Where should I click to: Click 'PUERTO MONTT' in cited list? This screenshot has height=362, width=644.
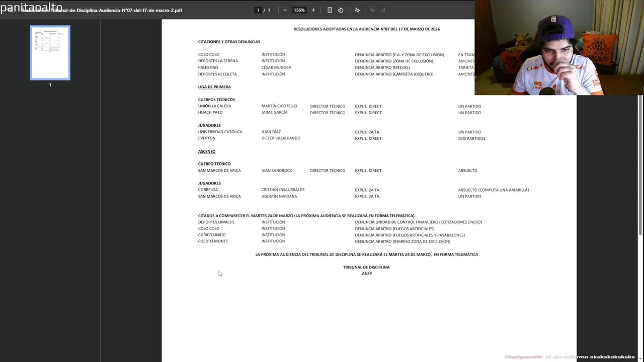(213, 241)
